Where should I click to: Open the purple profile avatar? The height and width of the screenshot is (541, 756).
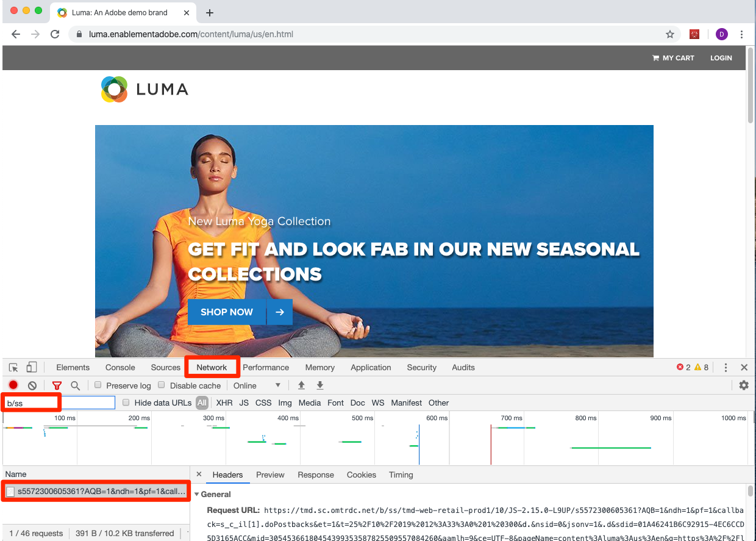pos(722,34)
